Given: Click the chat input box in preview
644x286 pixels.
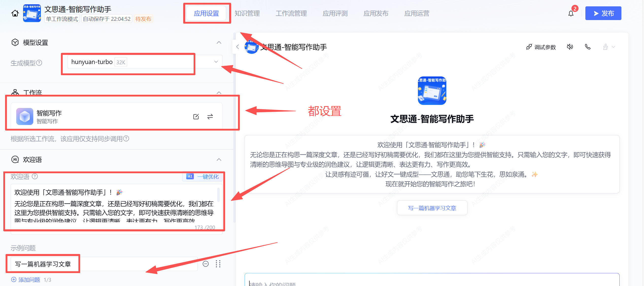Looking at the screenshot, I should [x=432, y=280].
